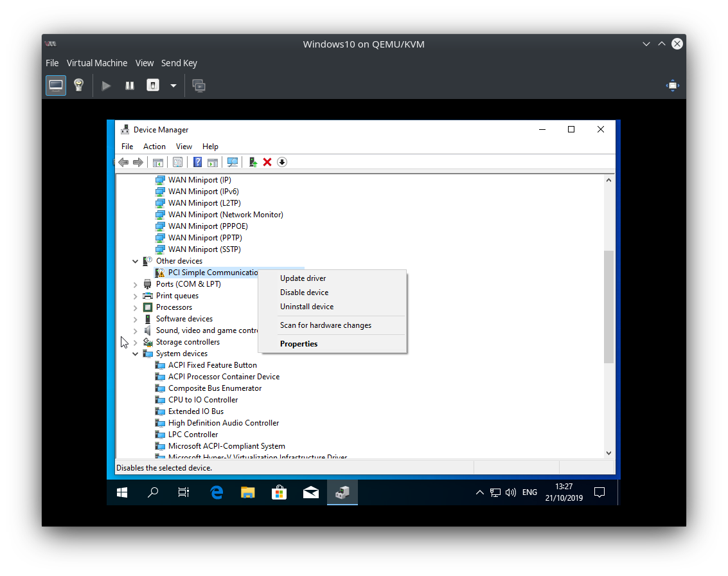Open Device Manager Action menu
Viewport: 728px width, 576px height.
click(x=154, y=147)
